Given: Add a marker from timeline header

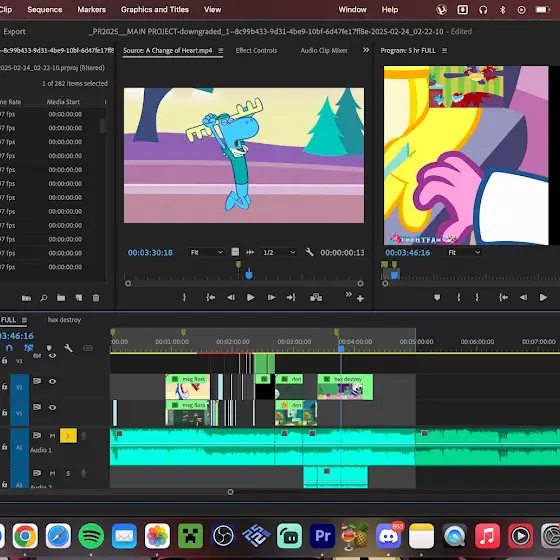Looking at the screenshot, I should pos(49,348).
